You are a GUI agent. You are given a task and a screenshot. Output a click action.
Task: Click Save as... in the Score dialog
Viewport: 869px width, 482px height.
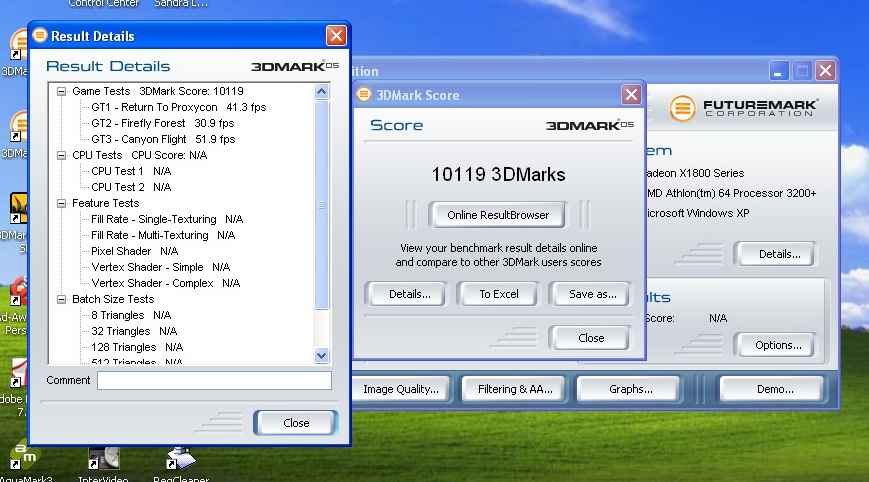click(592, 294)
